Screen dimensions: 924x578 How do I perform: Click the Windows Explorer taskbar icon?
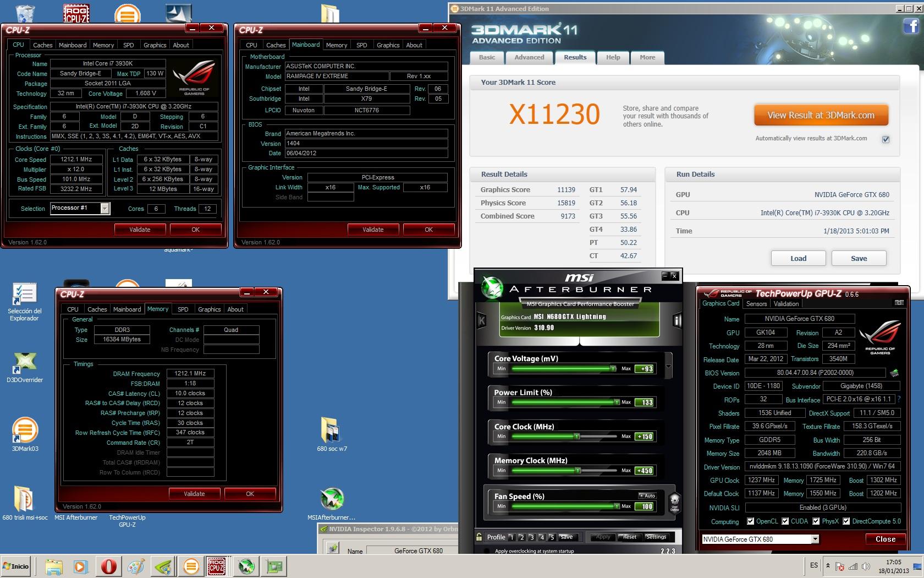(53, 566)
